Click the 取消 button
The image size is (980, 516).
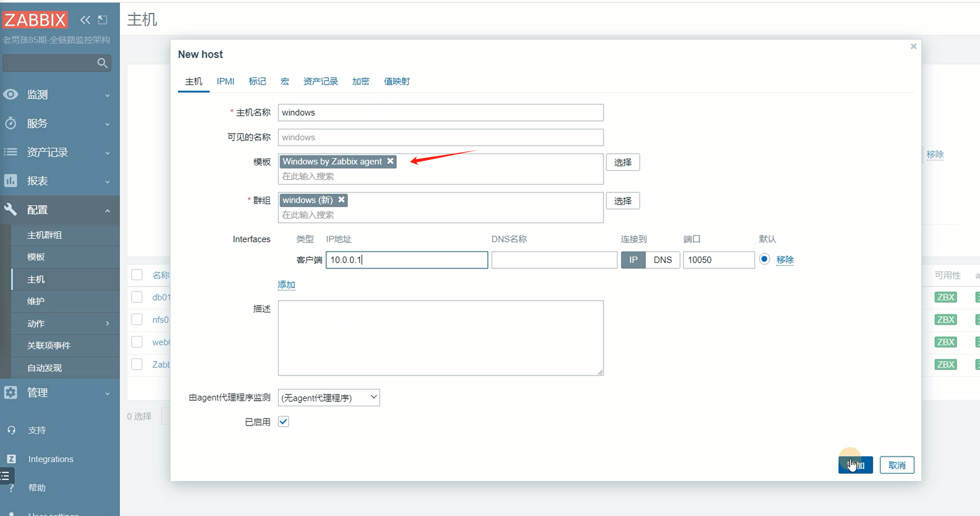897,465
